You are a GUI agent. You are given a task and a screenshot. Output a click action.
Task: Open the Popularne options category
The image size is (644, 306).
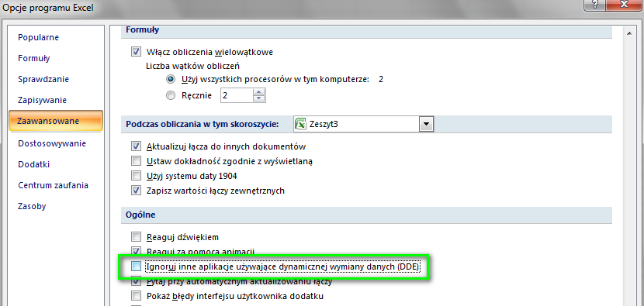pyautogui.click(x=39, y=37)
